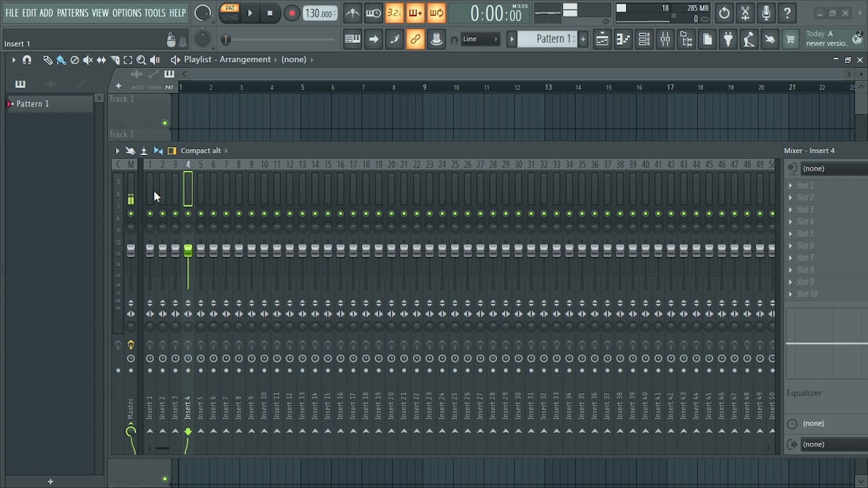This screenshot has height=488, width=868.
Task: Open the Line snap dropdown
Action: [481, 39]
